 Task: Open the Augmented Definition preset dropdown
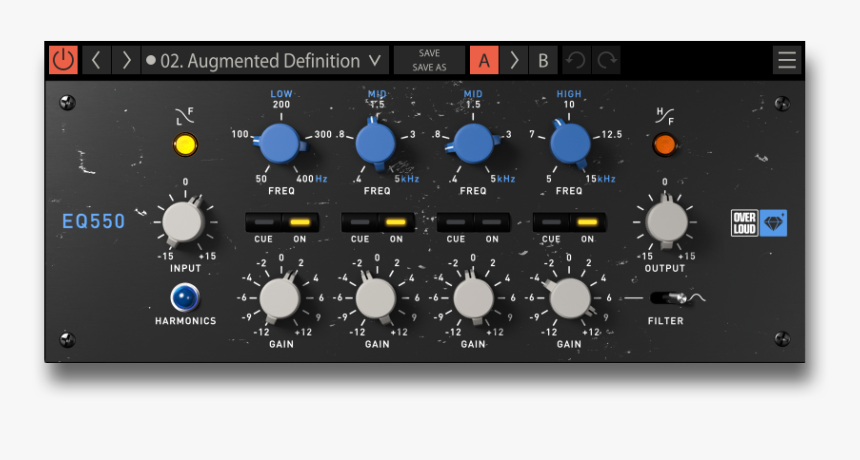click(x=265, y=60)
